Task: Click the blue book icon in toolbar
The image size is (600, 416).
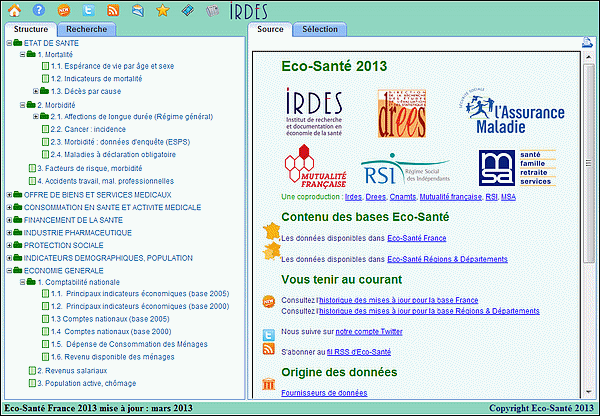Action: pos(188,10)
